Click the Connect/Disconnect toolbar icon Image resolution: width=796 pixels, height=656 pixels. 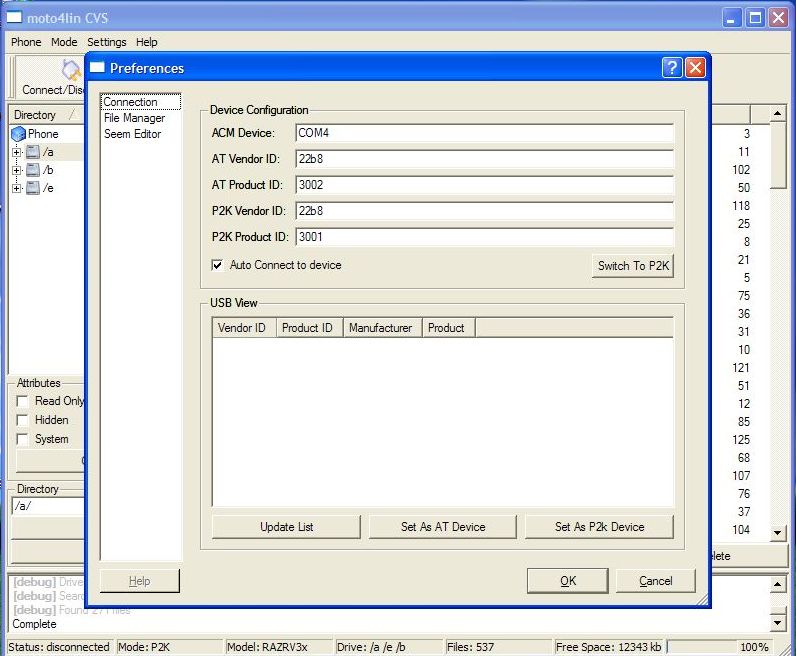72,70
